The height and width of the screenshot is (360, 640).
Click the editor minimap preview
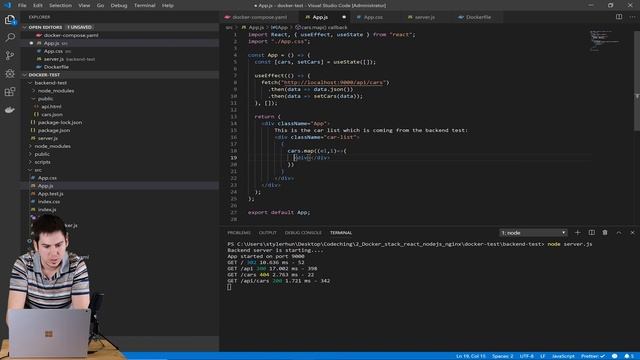tap(605, 40)
